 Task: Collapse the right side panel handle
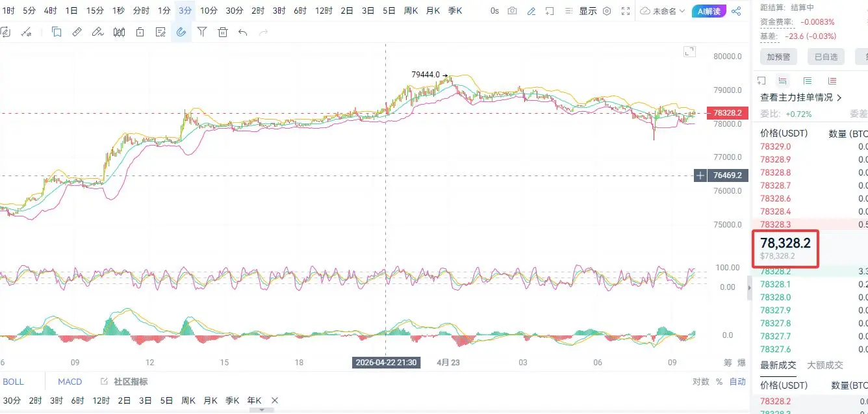point(749,289)
